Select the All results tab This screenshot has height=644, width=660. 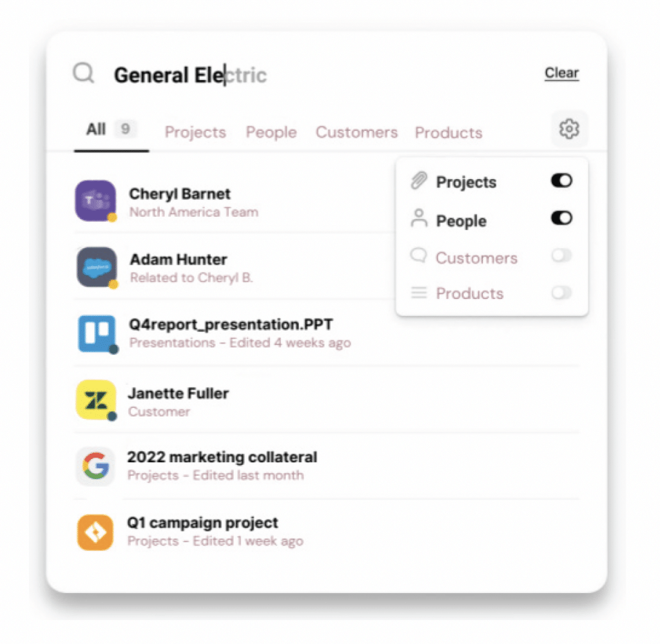pos(111,130)
